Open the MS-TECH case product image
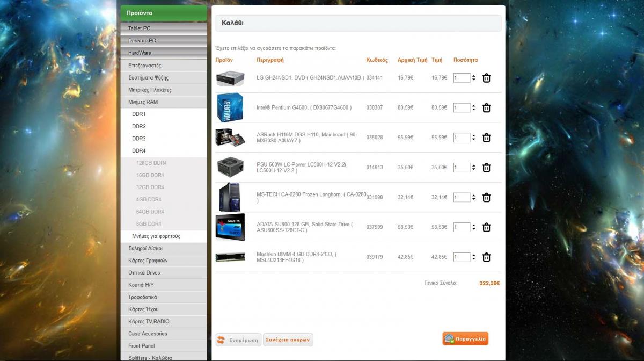 coord(229,197)
